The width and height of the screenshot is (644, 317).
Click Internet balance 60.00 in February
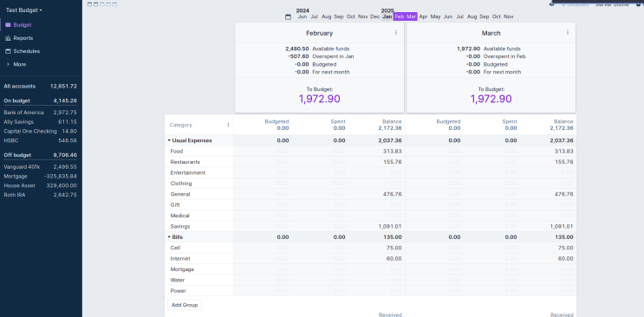[x=394, y=259]
